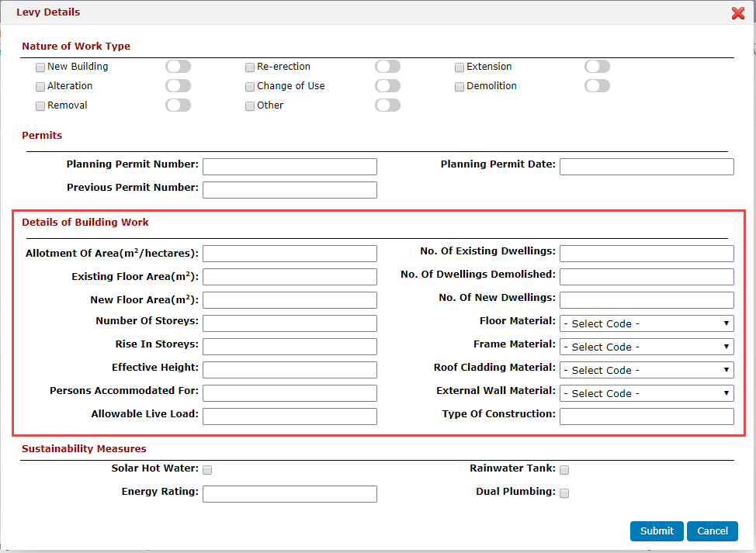
Task: Click the Number Of Storeys input
Action: coord(290,323)
